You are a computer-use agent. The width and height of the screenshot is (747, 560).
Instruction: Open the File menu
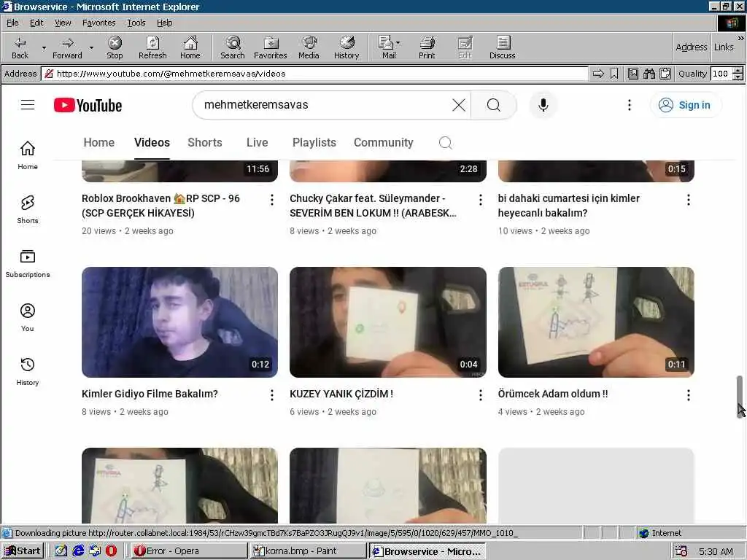click(12, 23)
